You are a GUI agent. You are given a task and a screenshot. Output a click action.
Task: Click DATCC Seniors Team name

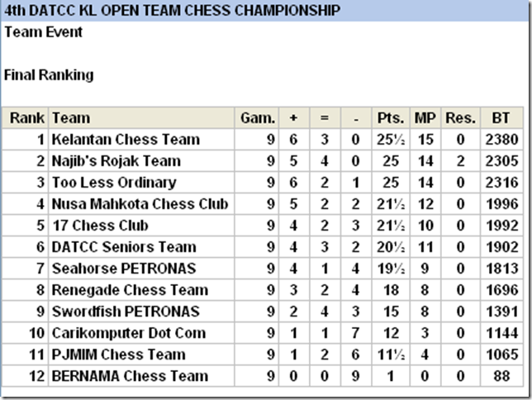tap(124, 247)
